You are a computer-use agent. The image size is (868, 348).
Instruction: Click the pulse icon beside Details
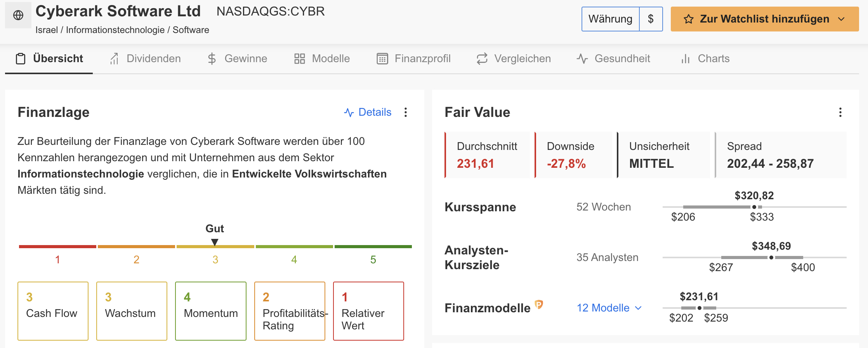(x=349, y=113)
